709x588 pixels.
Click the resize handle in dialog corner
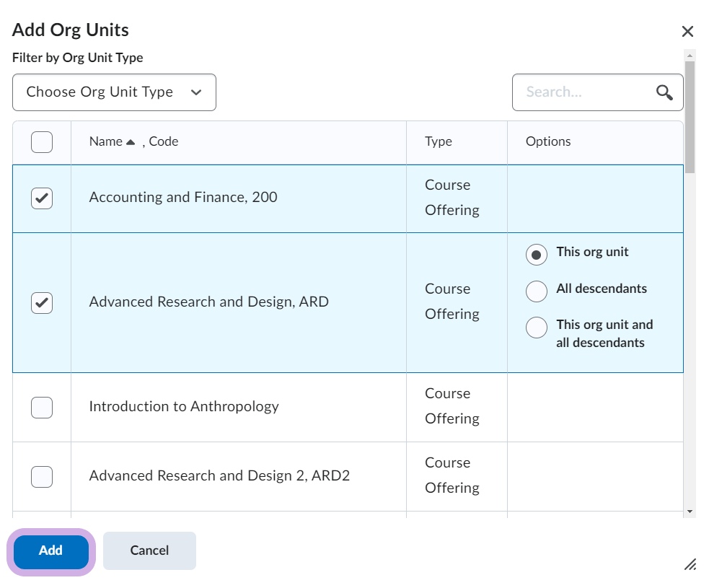click(690, 564)
